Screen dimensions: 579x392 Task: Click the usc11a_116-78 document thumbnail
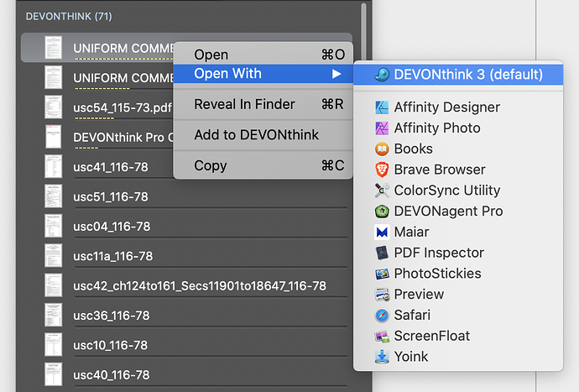coord(53,256)
